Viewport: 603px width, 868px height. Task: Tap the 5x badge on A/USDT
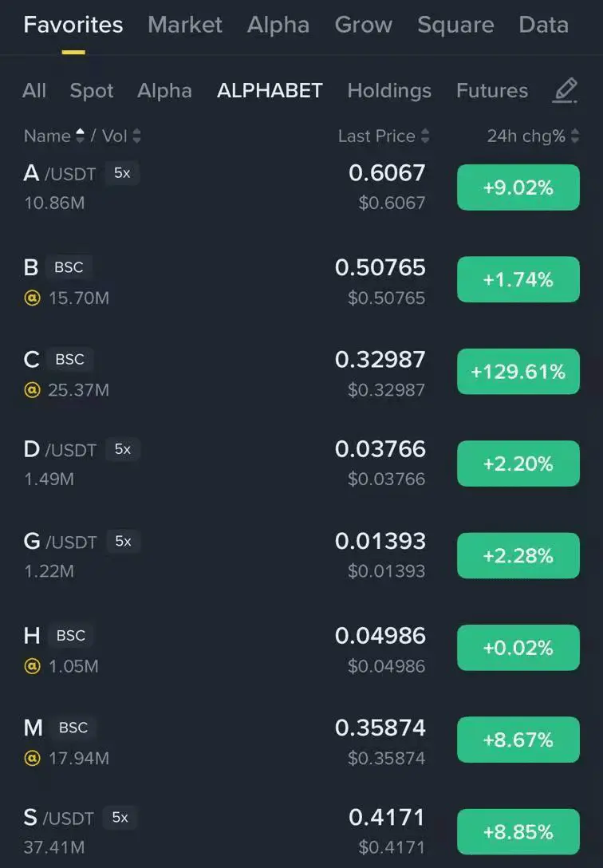(122, 173)
